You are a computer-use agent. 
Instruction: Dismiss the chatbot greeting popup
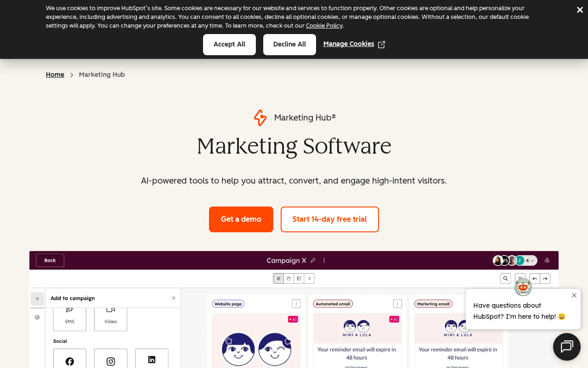point(574,295)
